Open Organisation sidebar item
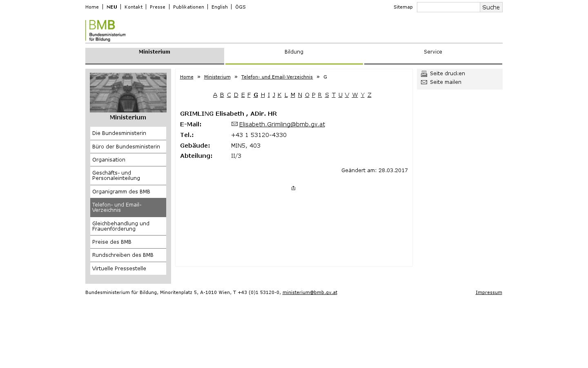 tap(128, 160)
